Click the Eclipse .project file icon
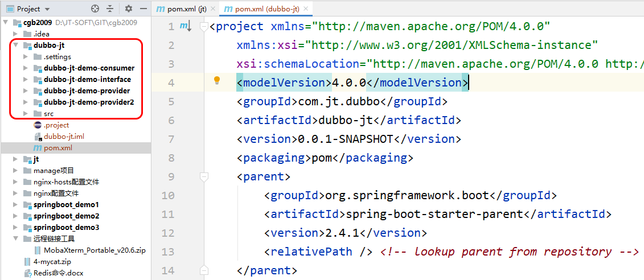The width and height of the screenshot is (644, 280). click(x=38, y=125)
